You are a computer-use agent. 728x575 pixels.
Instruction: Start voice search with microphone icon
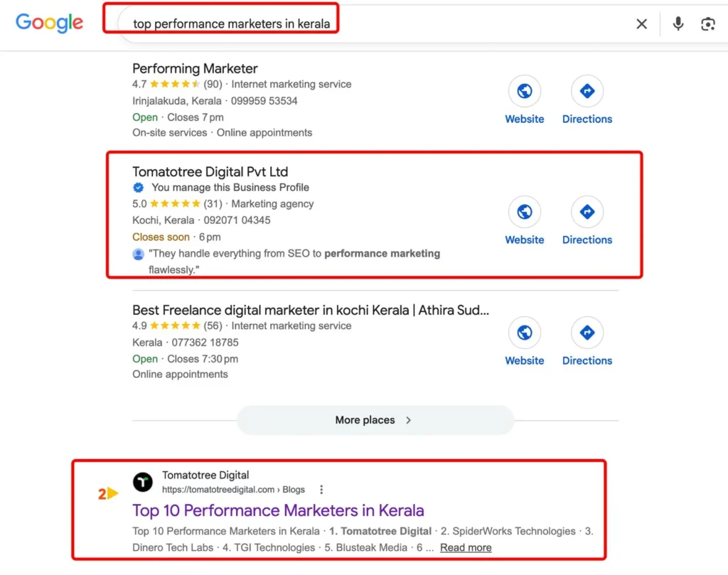(x=678, y=23)
